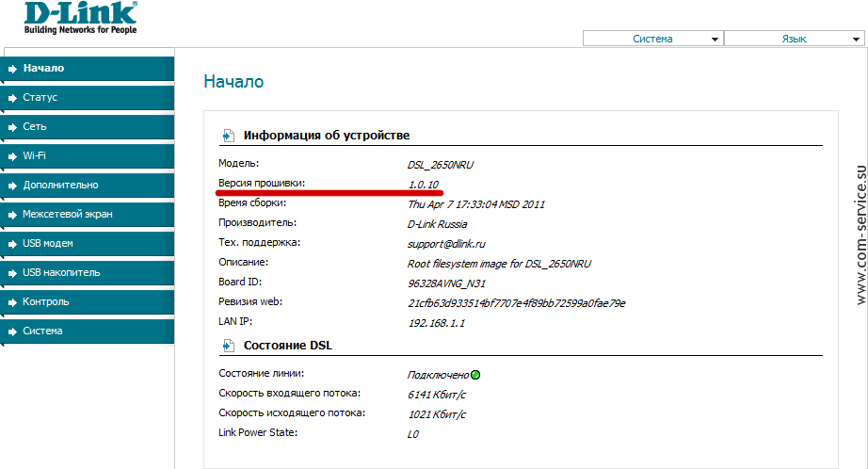Open the Система dropdown at top
Image resolution: width=868 pixels, height=469 pixels.
coord(653,39)
